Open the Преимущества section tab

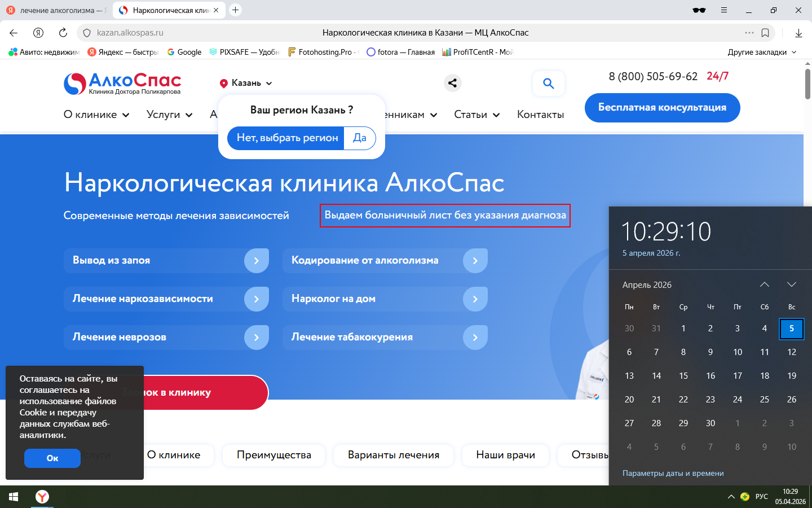[x=274, y=455]
